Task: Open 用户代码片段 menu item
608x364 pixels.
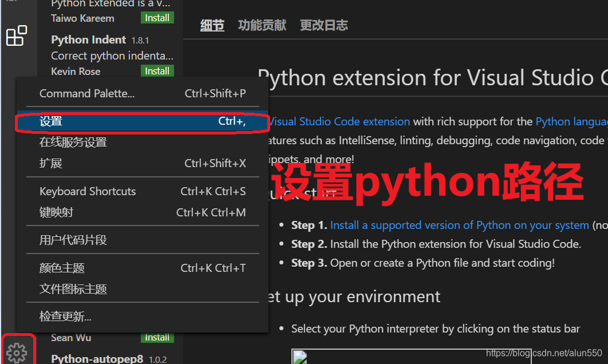Action: (x=143, y=240)
